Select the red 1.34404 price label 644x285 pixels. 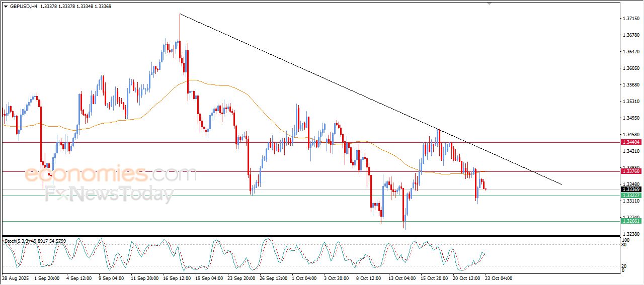[630, 142]
